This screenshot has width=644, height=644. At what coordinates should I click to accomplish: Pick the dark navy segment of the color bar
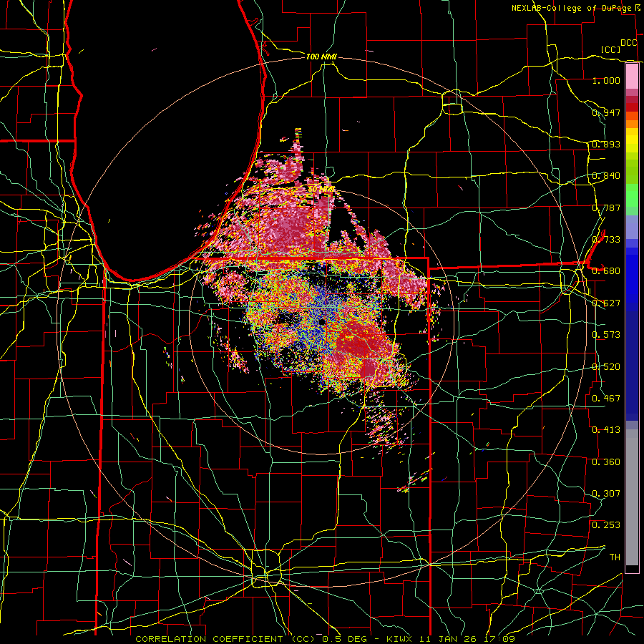pyautogui.click(x=632, y=366)
